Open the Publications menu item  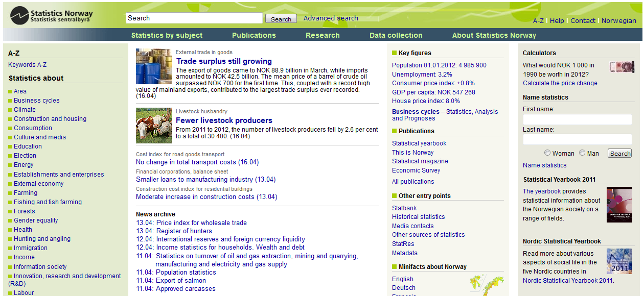[x=254, y=35]
